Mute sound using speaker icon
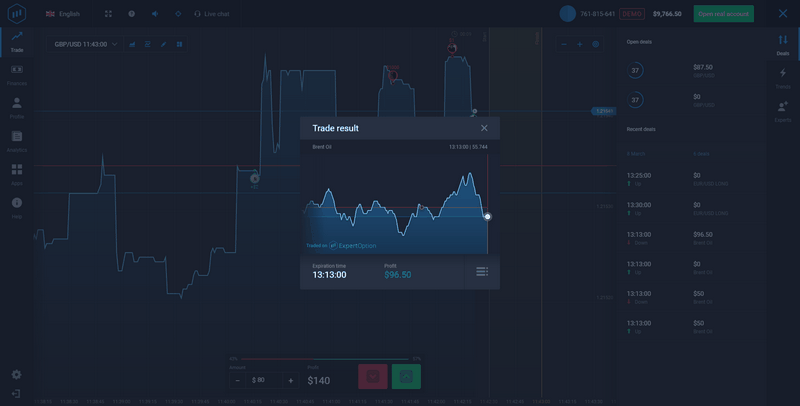The height and width of the screenshot is (406, 800). coord(155,14)
